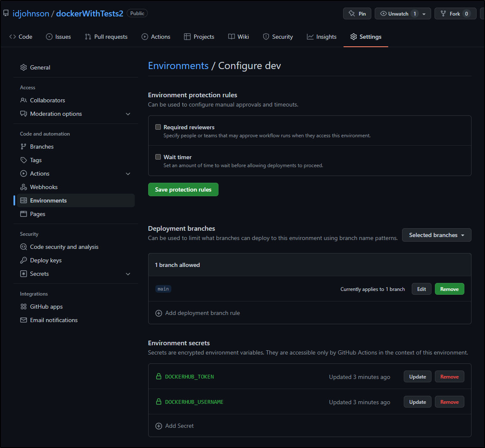
Task: Click the Tags tag icon
Action: [x=24, y=160]
